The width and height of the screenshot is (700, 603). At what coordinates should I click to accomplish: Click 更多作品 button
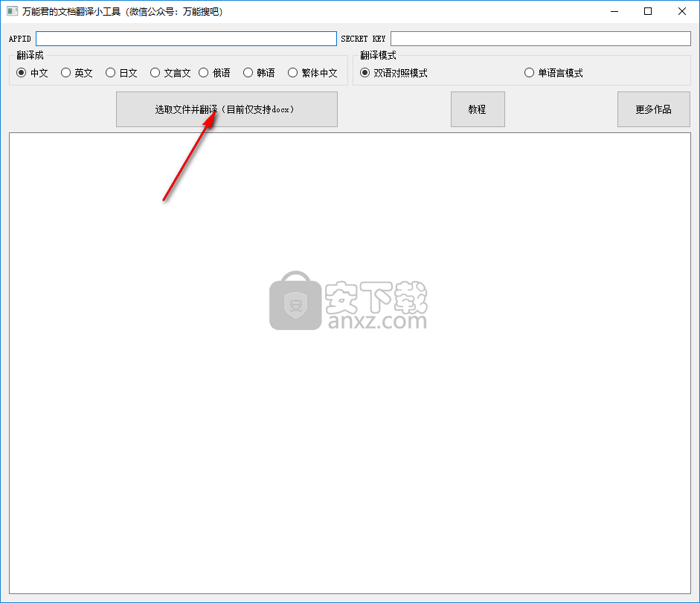654,109
